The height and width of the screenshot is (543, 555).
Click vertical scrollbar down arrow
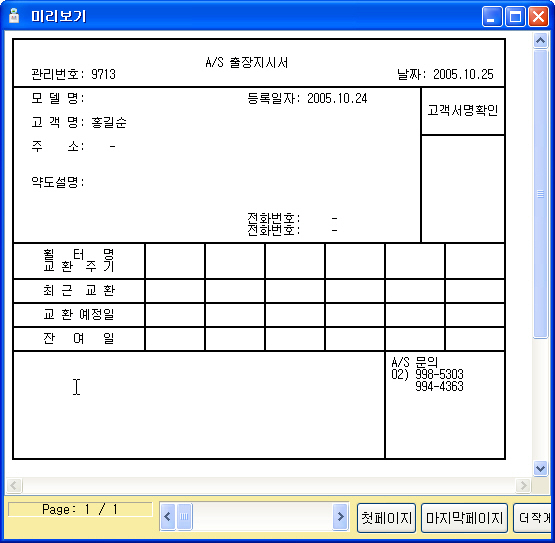540,469
